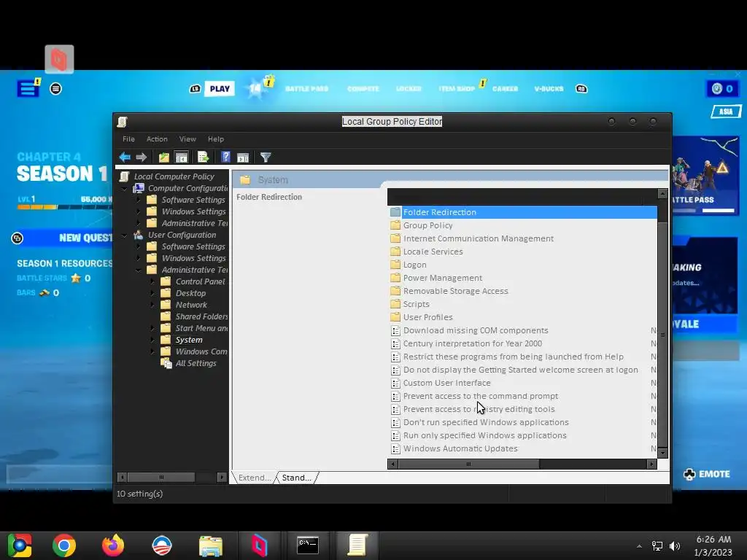Click the Custom User Interface policy icon
The width and height of the screenshot is (747, 560).
point(395,383)
